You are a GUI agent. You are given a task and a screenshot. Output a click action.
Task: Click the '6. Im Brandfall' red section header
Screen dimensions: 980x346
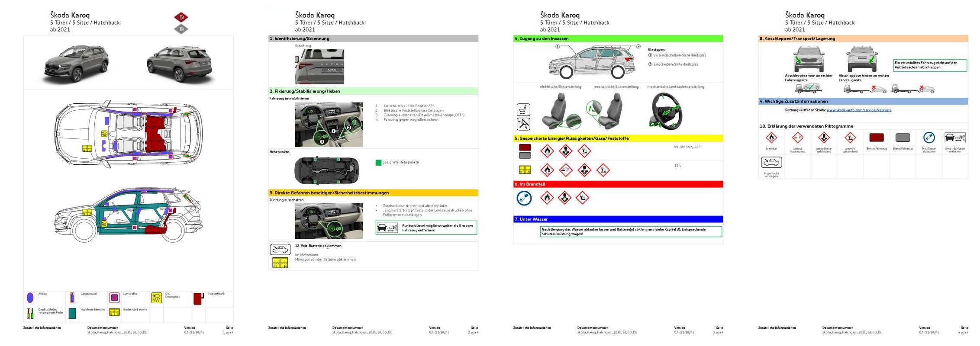coord(618,184)
